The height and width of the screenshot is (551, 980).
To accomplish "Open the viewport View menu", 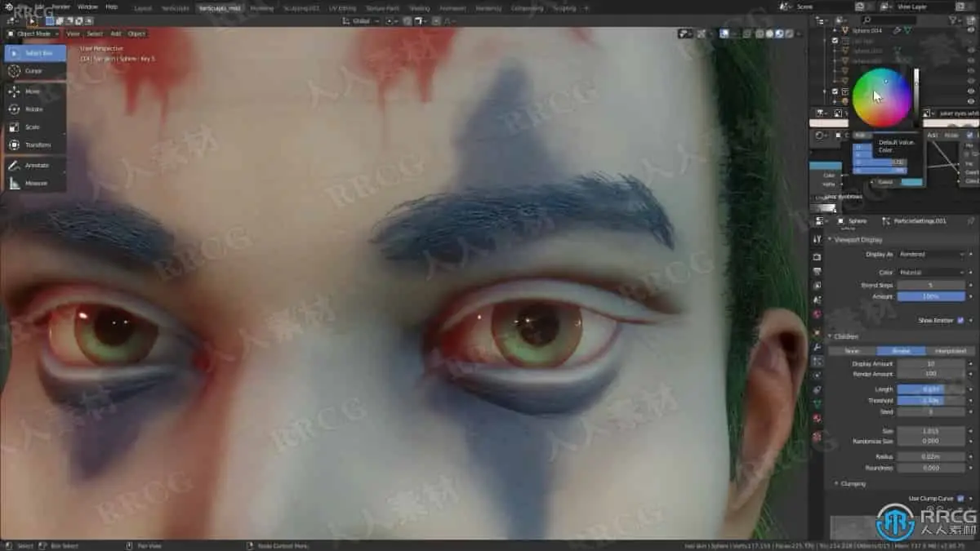I will (x=73, y=33).
